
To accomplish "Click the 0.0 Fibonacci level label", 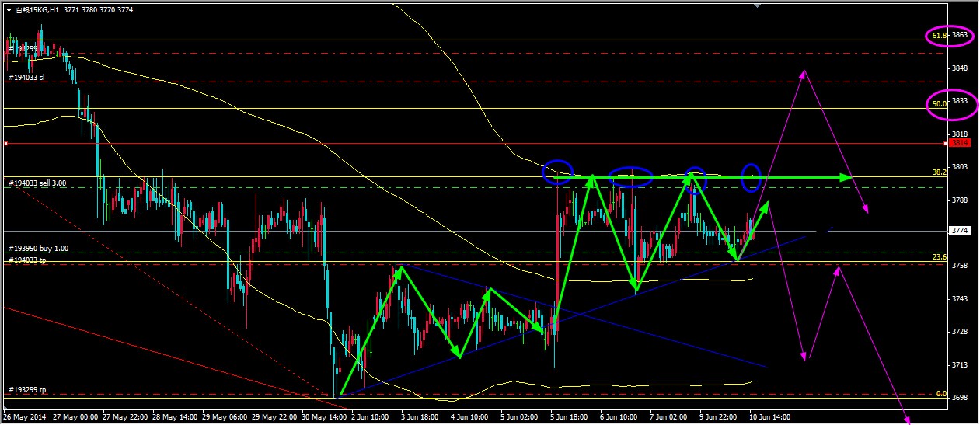I will (x=940, y=393).
